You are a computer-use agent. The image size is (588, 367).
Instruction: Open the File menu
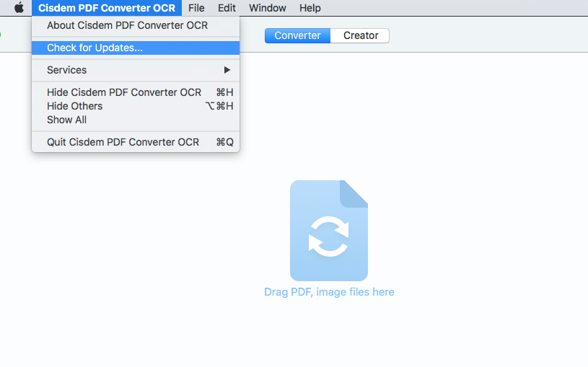pos(196,8)
